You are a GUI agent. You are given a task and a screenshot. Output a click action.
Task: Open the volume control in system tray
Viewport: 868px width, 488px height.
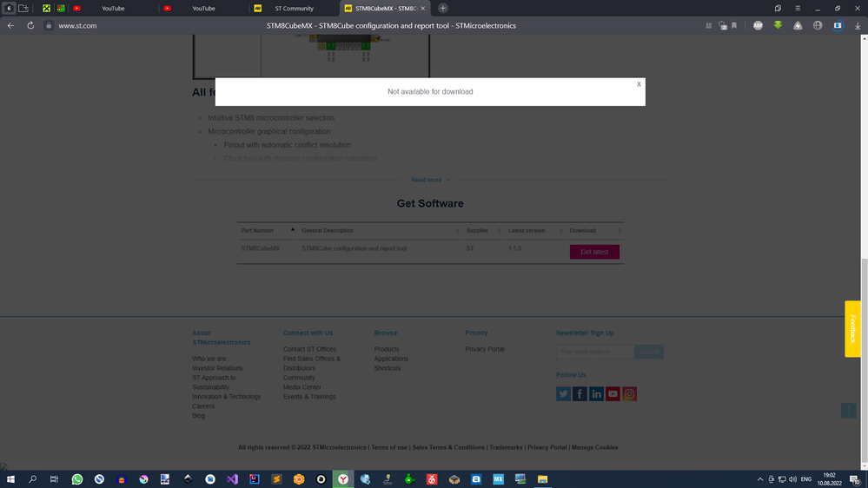coord(792,479)
